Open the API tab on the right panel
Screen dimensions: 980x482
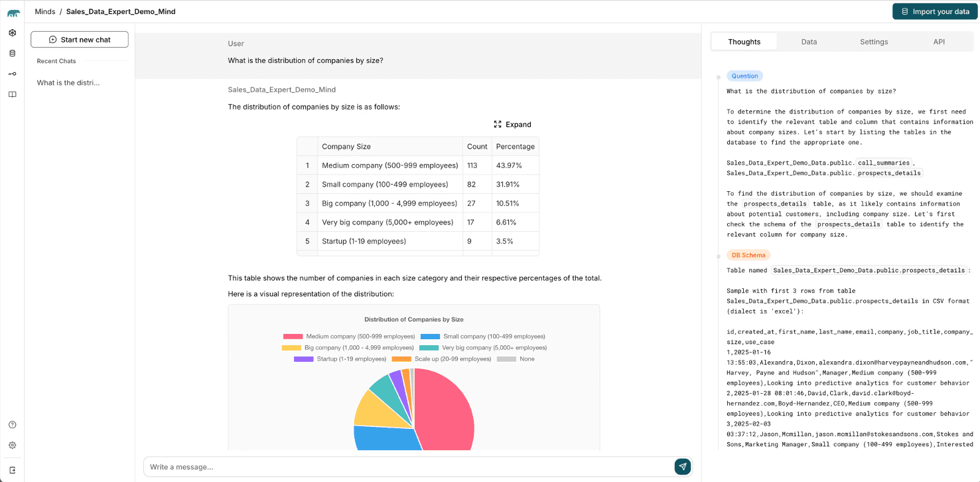click(x=939, y=41)
